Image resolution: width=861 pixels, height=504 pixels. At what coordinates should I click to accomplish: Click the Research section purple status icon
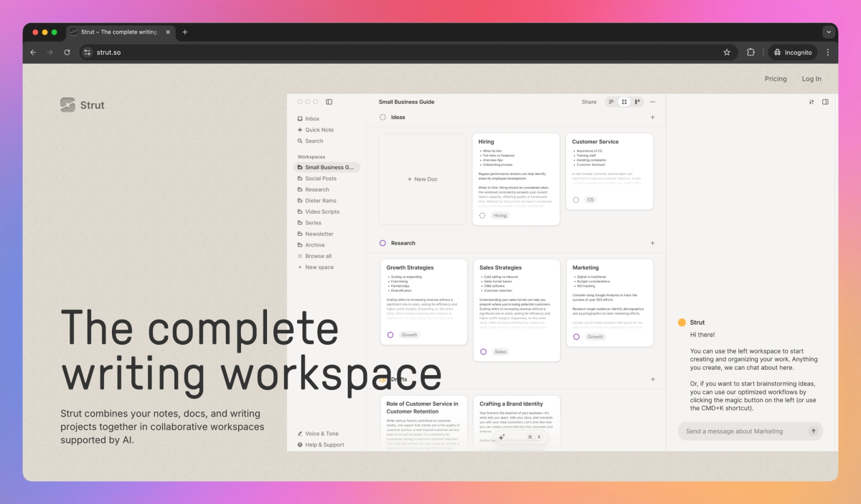tap(382, 243)
